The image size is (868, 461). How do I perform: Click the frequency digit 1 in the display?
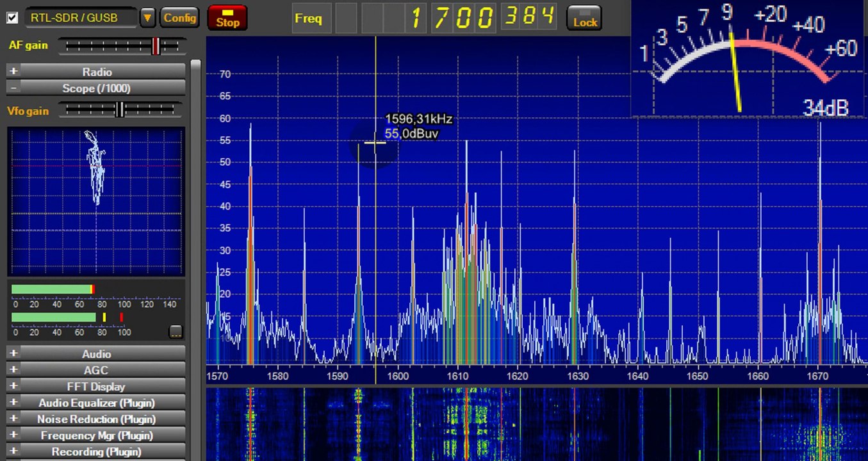[x=417, y=18]
